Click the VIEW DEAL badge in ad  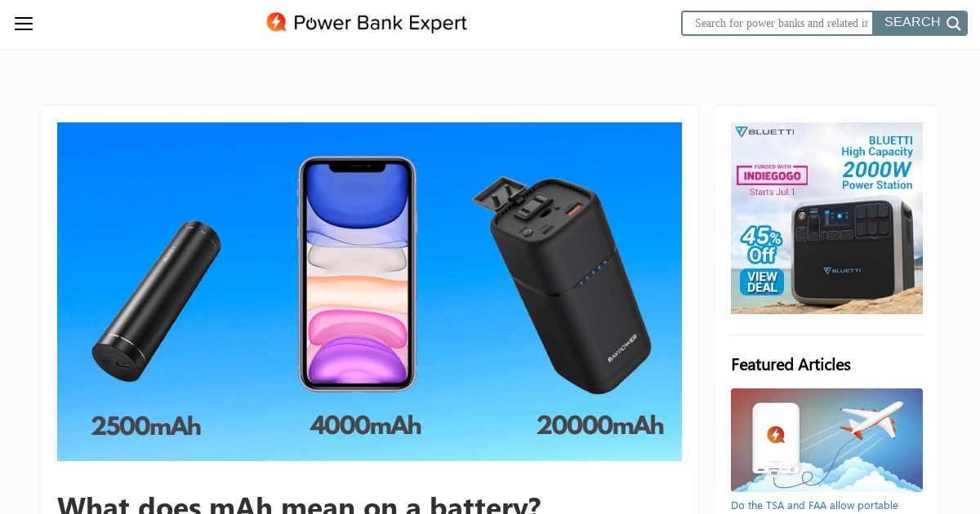coord(762,281)
